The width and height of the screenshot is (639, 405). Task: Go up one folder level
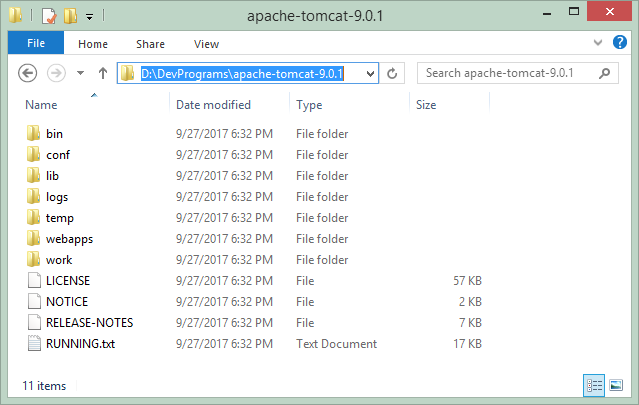(x=103, y=73)
